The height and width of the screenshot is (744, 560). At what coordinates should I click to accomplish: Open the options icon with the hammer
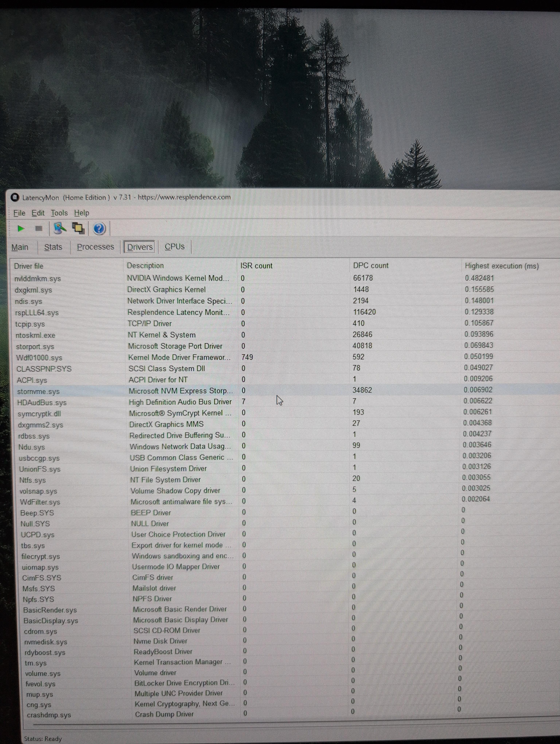(60, 228)
